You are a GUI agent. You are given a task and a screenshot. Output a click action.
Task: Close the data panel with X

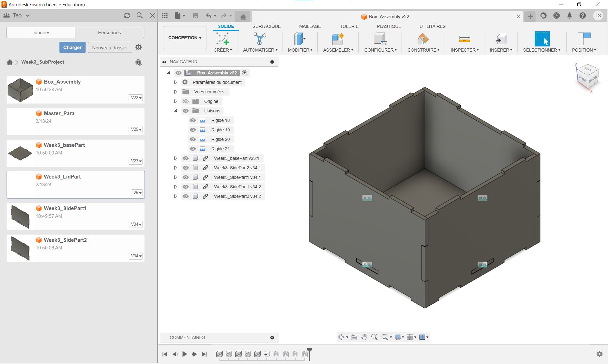pyautogui.click(x=152, y=16)
